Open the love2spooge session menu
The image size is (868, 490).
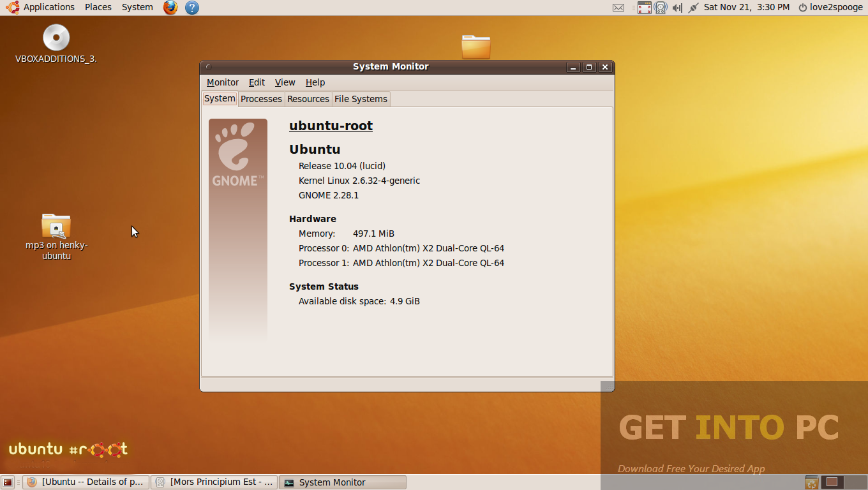(830, 7)
